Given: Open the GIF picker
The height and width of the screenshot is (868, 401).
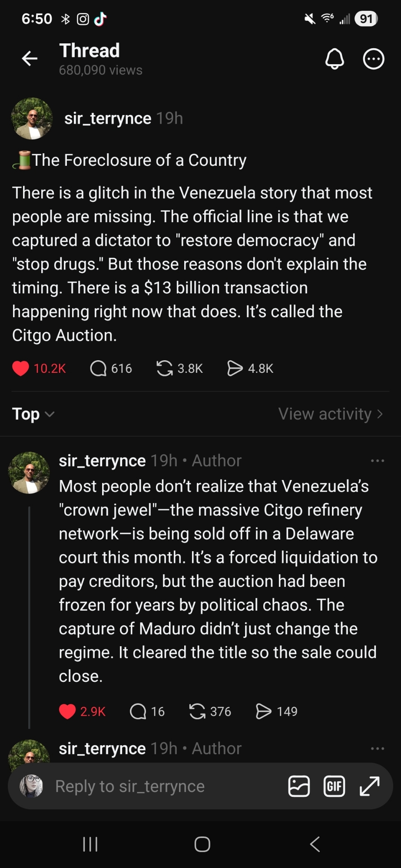Looking at the screenshot, I should [x=334, y=786].
